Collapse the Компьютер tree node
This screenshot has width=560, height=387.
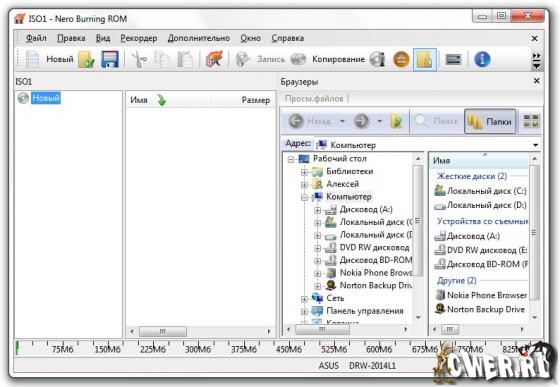(304, 197)
